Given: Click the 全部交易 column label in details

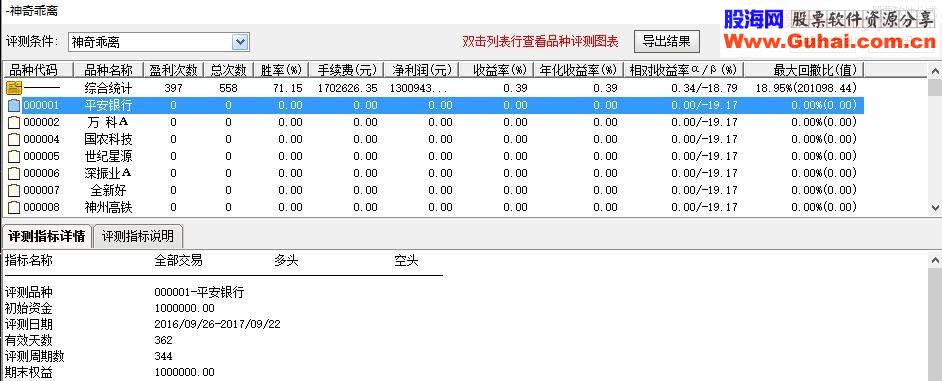Looking at the screenshot, I should click(x=178, y=261).
